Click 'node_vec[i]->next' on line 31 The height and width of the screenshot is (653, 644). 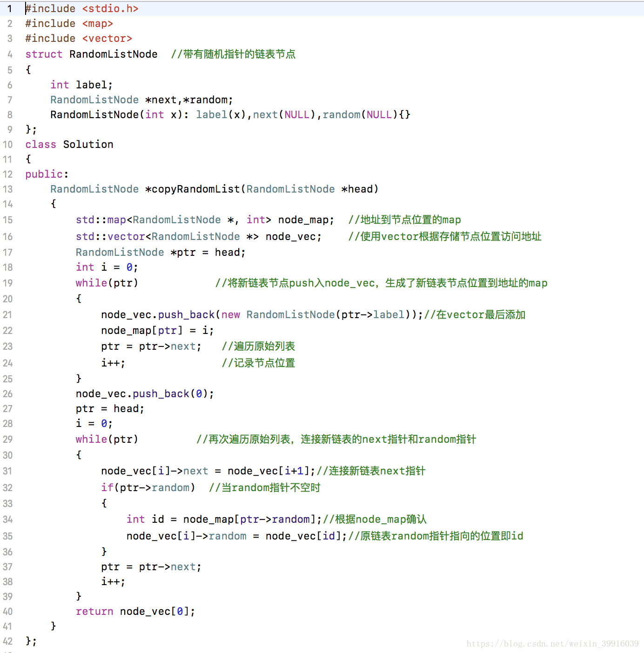[154, 471]
